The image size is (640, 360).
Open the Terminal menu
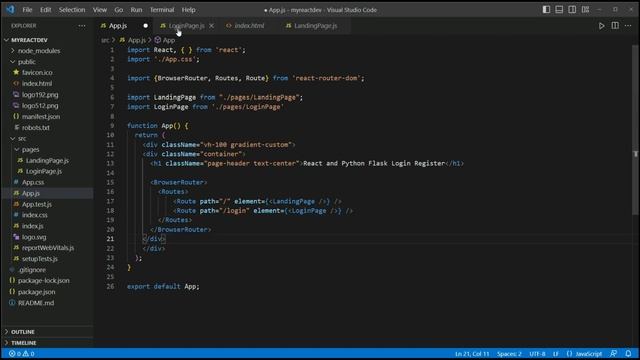tap(162, 10)
